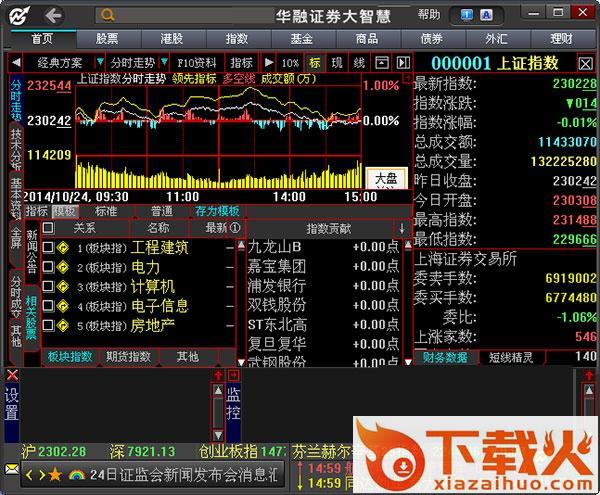This screenshot has height=495, width=600.
Task: Click the blue T icon beside 帮助
Action: click(x=466, y=15)
